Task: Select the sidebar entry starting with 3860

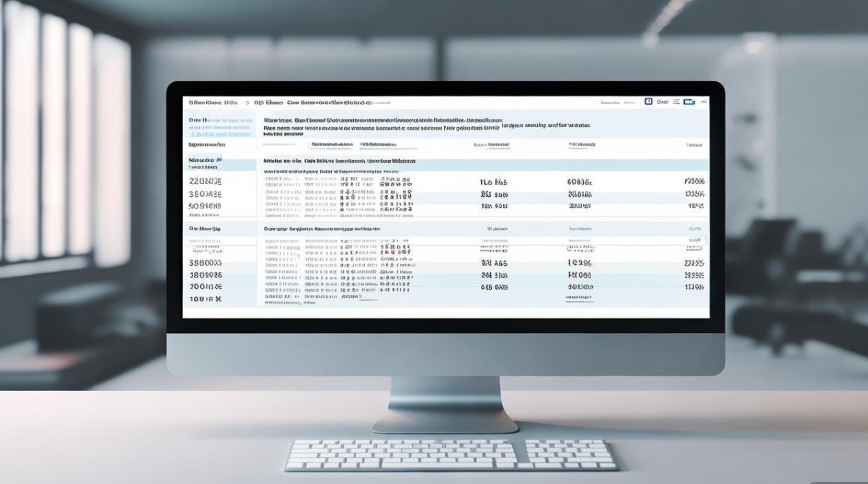Action: tap(205, 263)
